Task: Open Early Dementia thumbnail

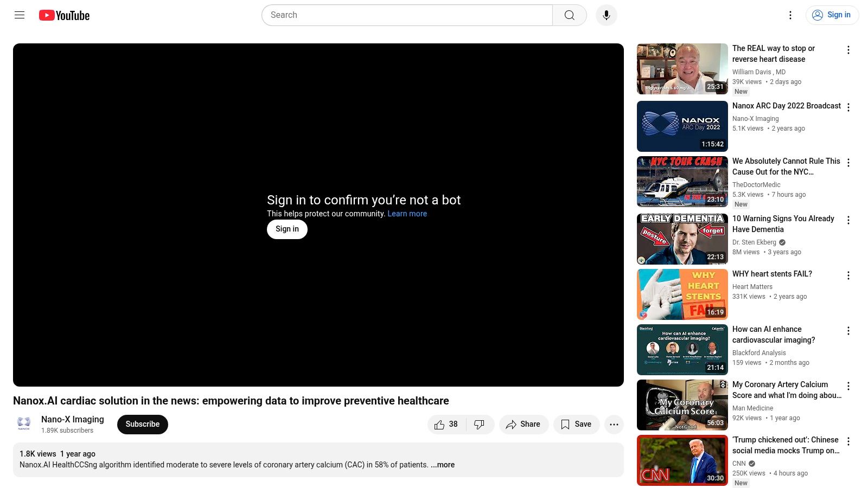Action: pos(682,239)
